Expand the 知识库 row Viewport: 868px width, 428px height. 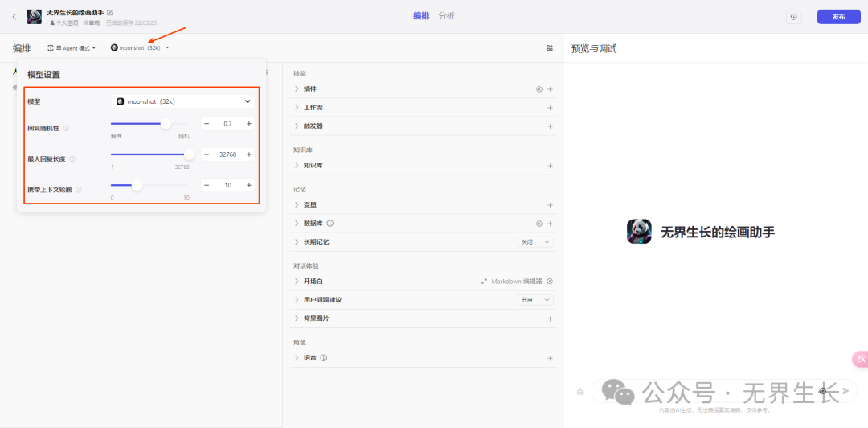coord(297,166)
